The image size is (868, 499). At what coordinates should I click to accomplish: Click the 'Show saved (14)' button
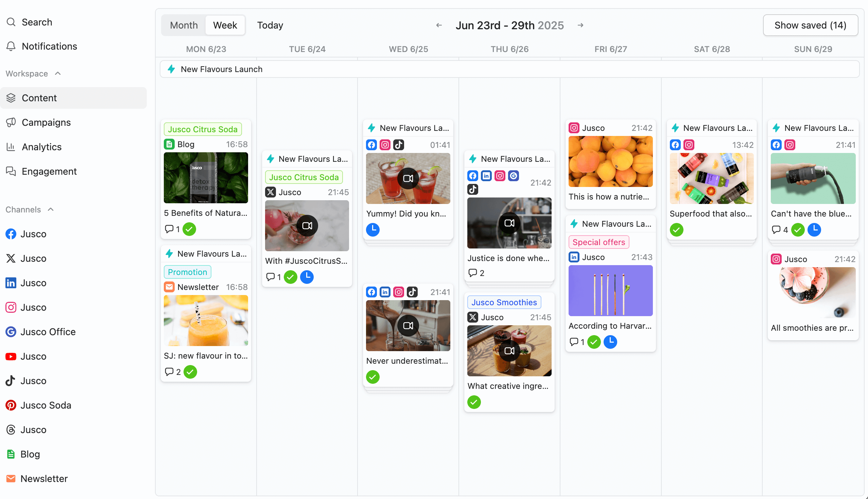pyautogui.click(x=810, y=25)
